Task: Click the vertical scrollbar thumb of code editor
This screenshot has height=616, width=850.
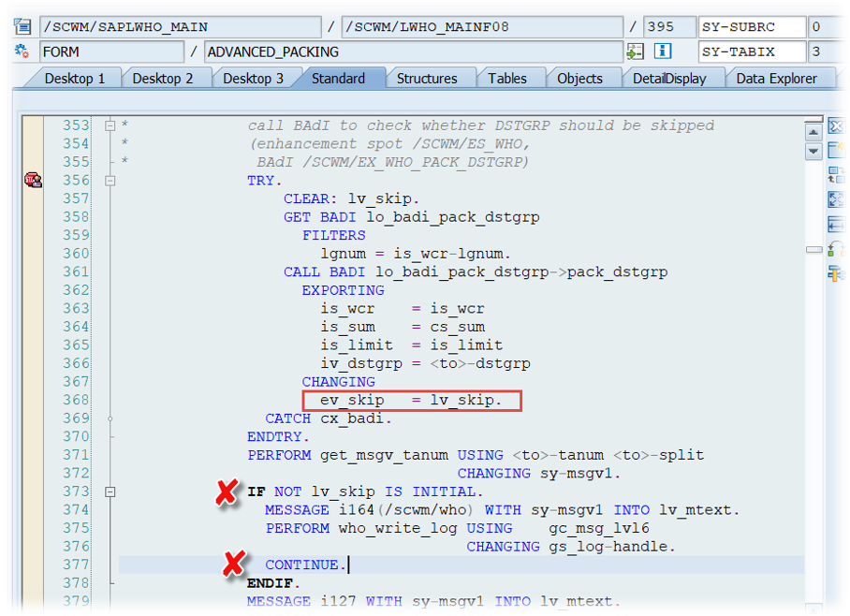Action: click(x=813, y=249)
